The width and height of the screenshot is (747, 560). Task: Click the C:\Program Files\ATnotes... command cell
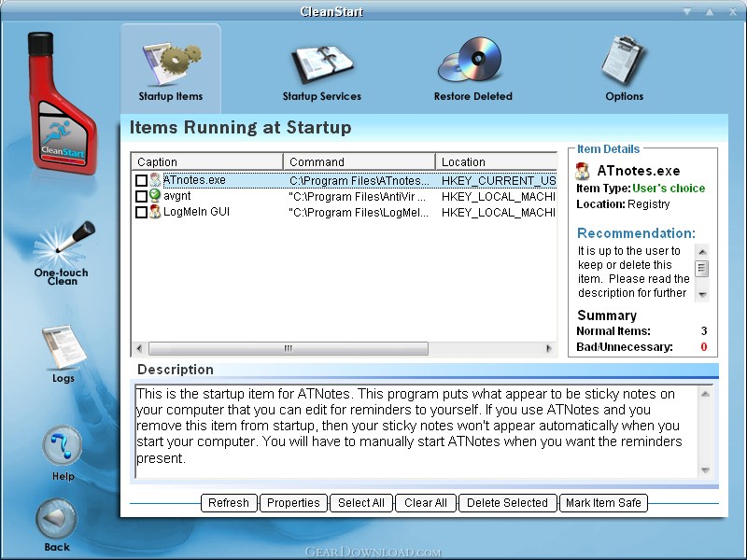(359, 180)
